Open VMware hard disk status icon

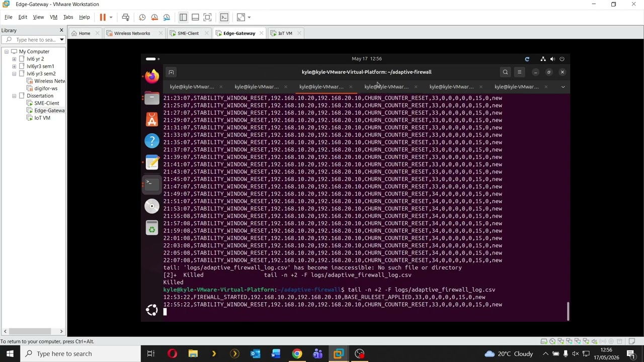point(544,341)
